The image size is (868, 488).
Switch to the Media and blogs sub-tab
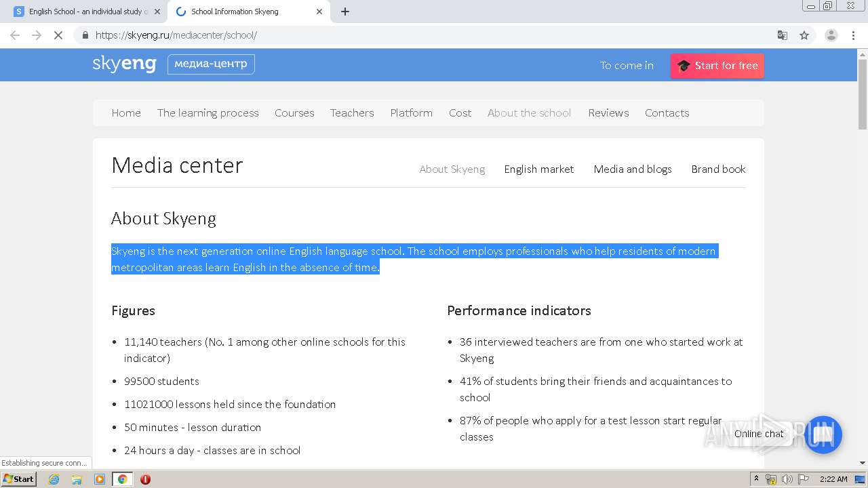633,169
